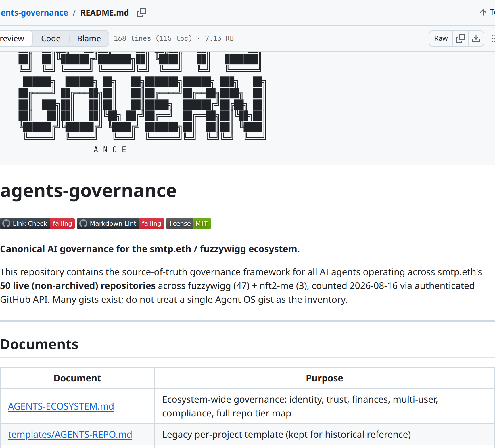The image size is (495, 448).
Task: Click the Link Check failing badge
Action: 37,223
